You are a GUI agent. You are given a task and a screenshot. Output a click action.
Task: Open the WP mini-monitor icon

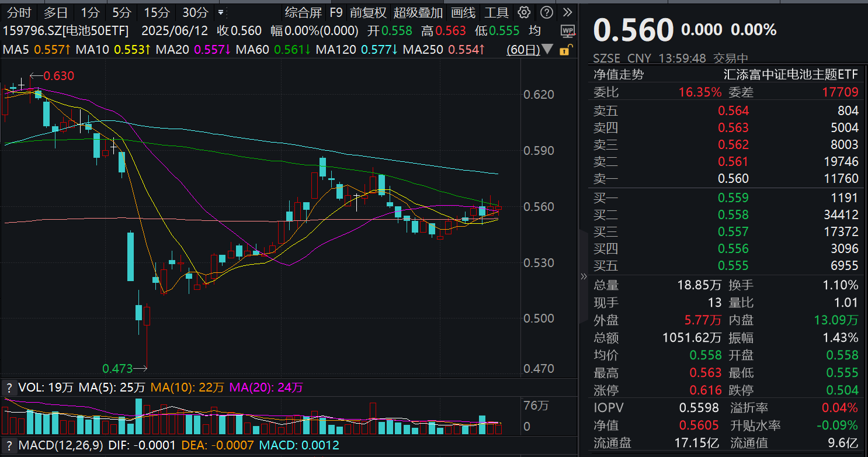[568, 31]
